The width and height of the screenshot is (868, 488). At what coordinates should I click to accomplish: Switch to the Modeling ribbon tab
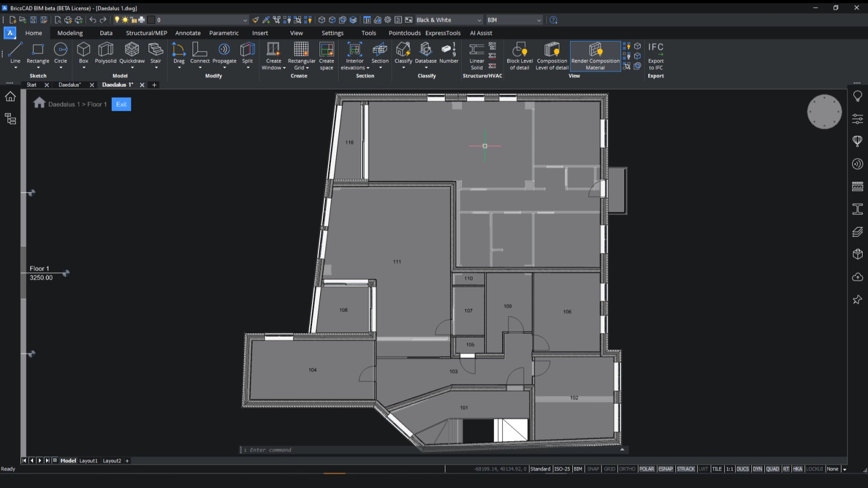[69, 33]
